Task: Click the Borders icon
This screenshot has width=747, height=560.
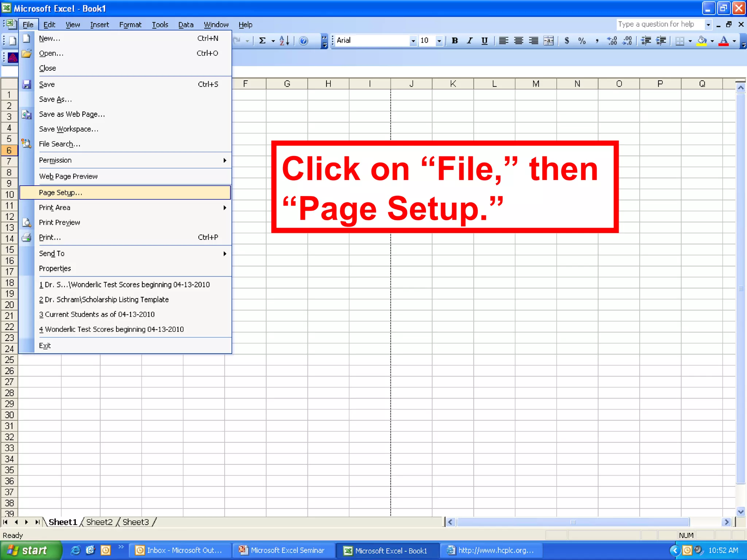Action: click(680, 40)
